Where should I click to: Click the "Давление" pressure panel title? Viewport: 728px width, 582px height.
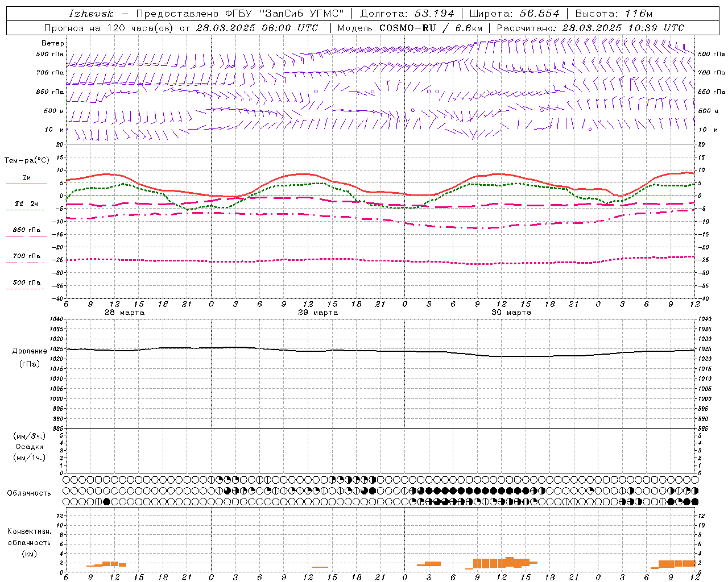[30, 351]
